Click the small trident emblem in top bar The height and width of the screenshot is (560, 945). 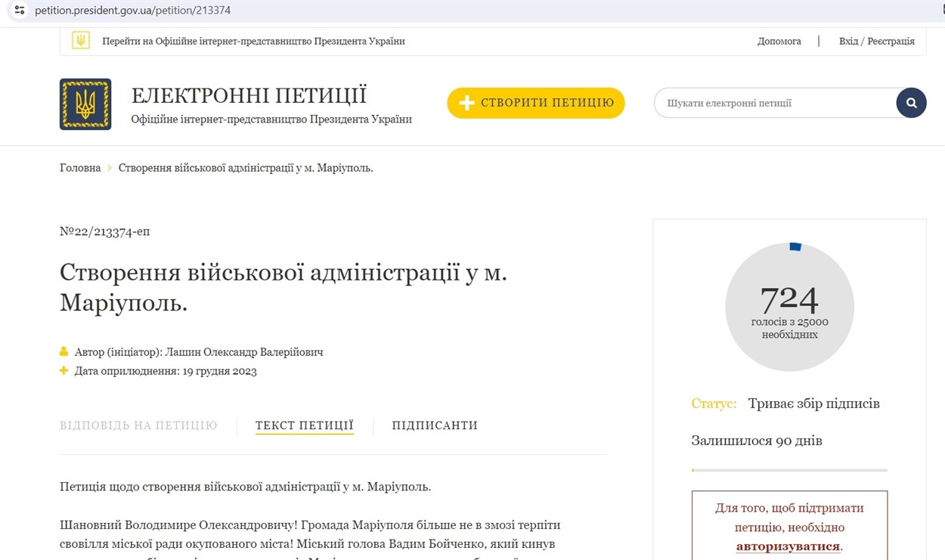[x=81, y=41]
